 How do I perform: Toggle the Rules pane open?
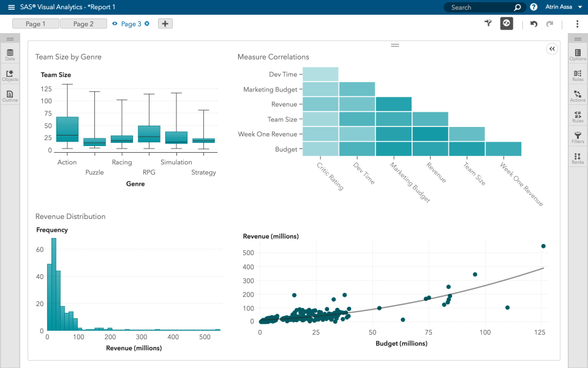pos(576,115)
